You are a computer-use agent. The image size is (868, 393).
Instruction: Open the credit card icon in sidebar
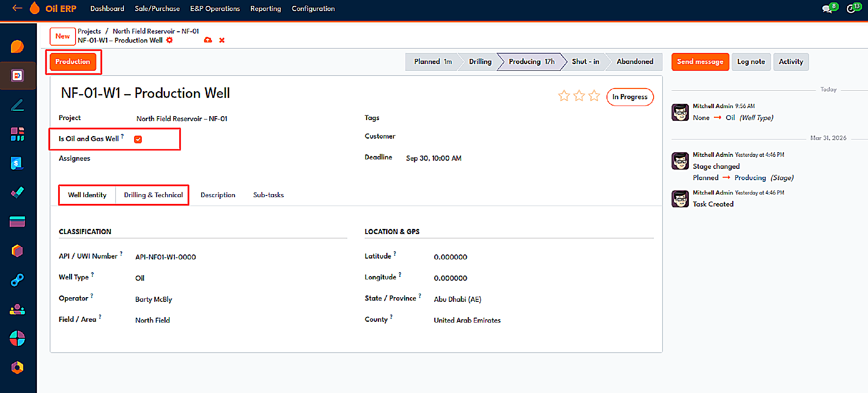17,221
